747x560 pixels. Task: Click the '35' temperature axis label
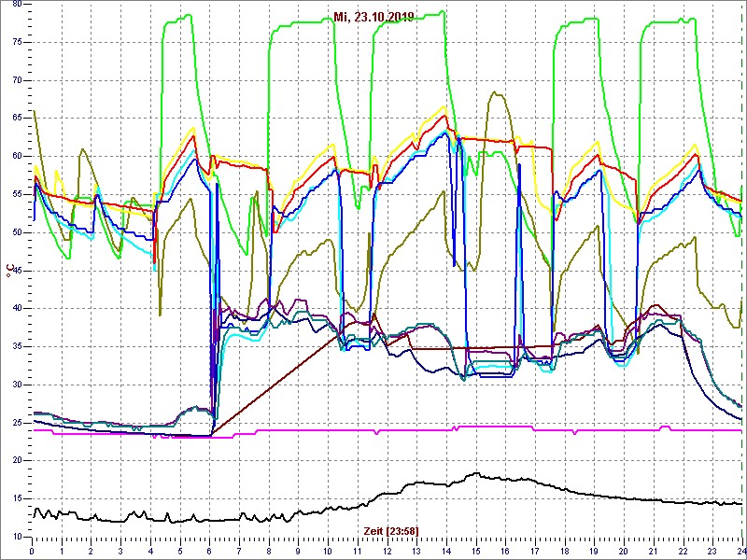[x=16, y=346]
